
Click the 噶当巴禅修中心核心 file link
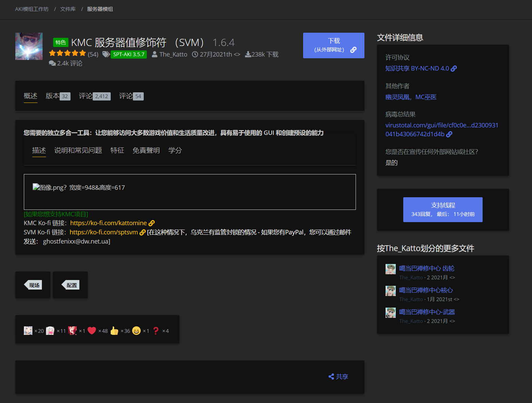click(x=426, y=290)
